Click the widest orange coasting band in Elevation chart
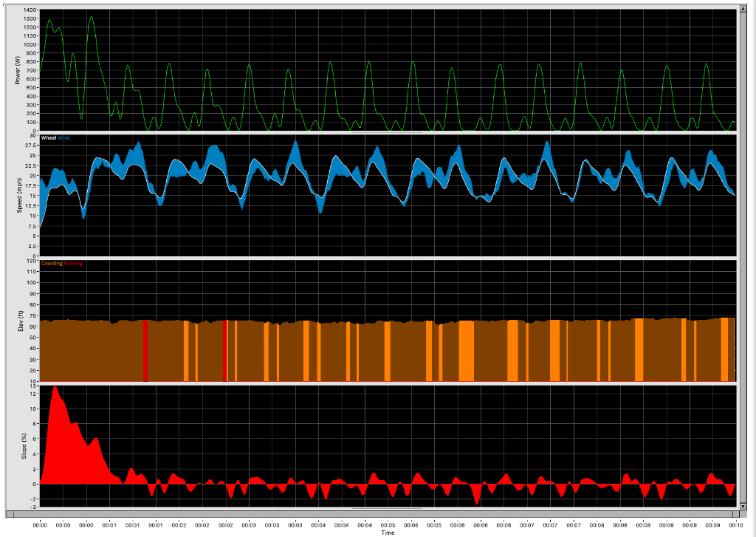The image size is (756, 537). coord(467,351)
